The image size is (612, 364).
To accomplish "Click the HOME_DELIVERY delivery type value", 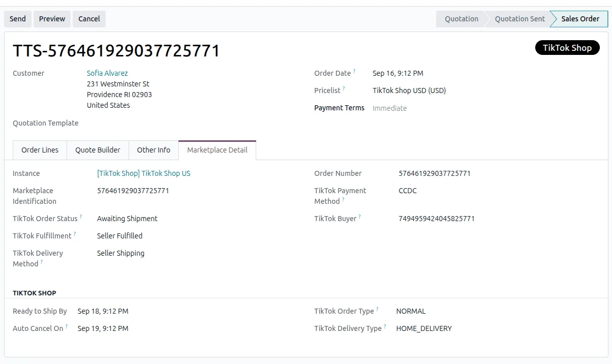I will (424, 328).
